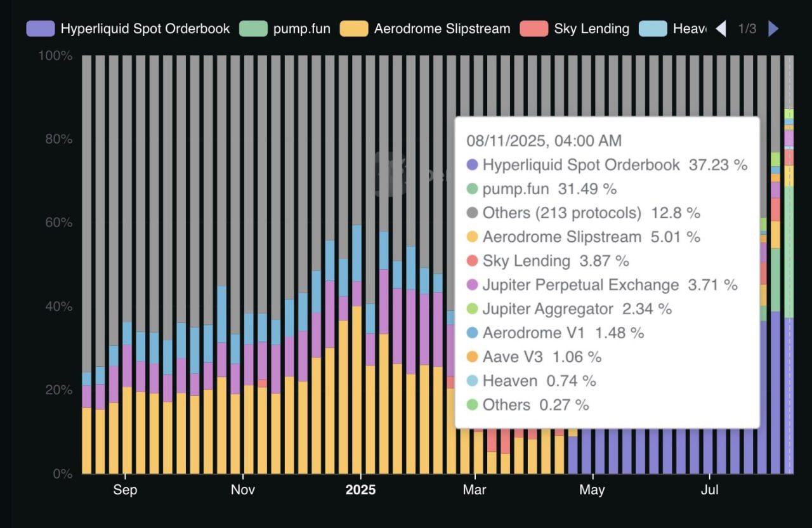Screen dimensions: 812x528
Task: Click the purple Hyperliquid dot in tooltip
Action: tap(471, 165)
